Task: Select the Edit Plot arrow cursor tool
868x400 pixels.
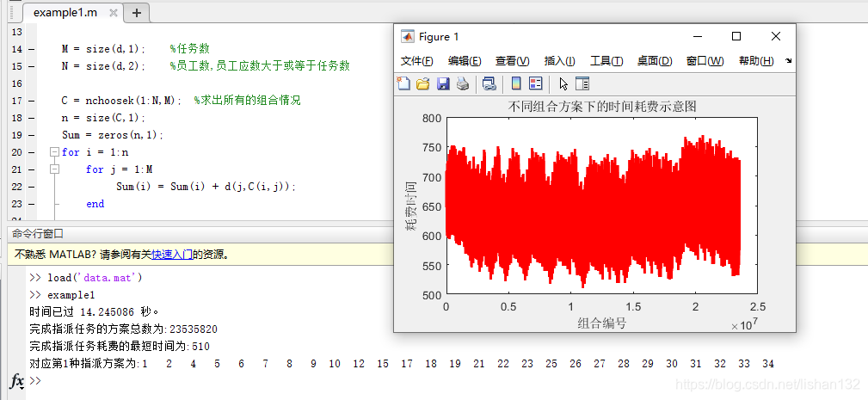Action: coord(563,83)
